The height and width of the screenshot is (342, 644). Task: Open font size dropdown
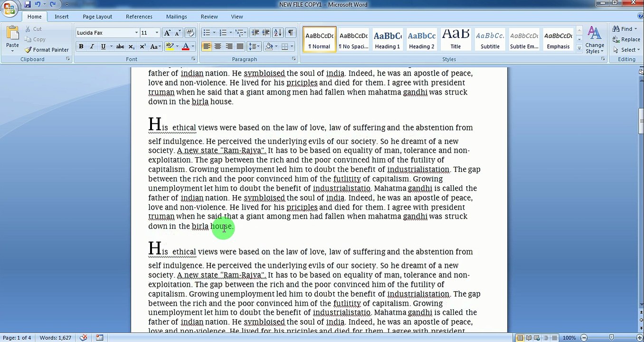click(x=157, y=33)
